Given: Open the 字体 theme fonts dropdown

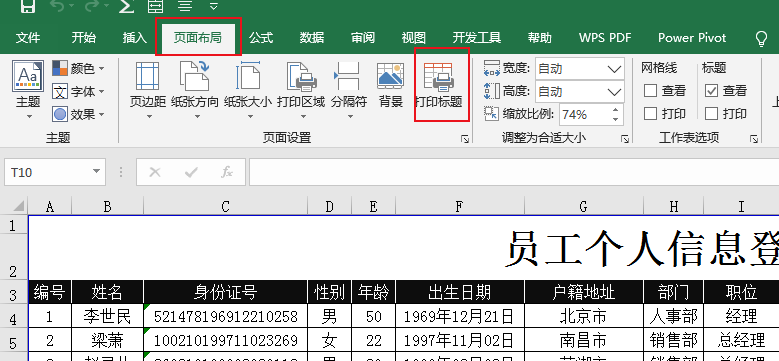Looking at the screenshot, I should 78,91.
